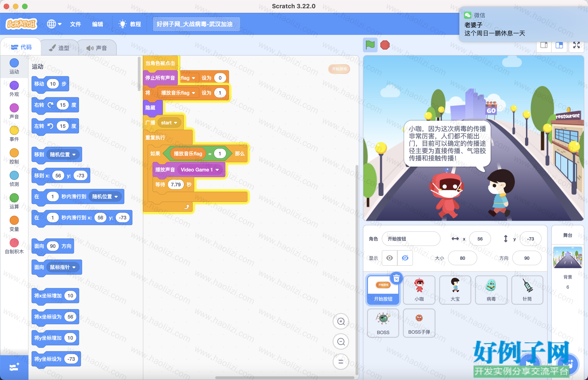
Task: Select the 侦测 block category
Action: [x=14, y=179]
